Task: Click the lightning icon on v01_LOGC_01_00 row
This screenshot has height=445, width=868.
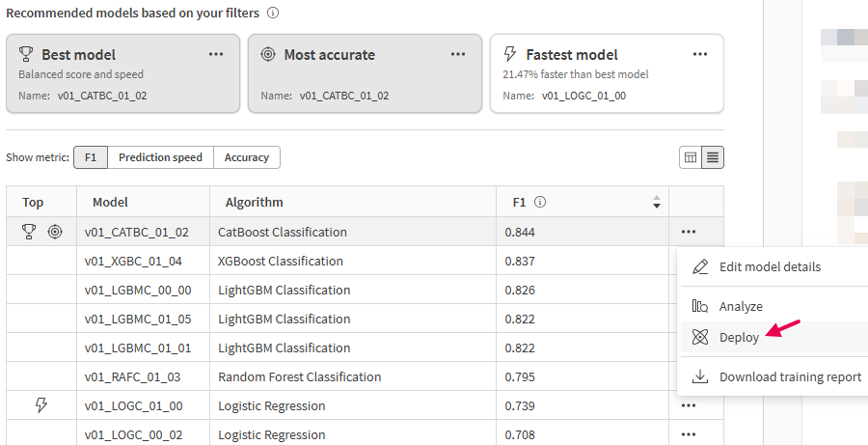Action: 41,405
